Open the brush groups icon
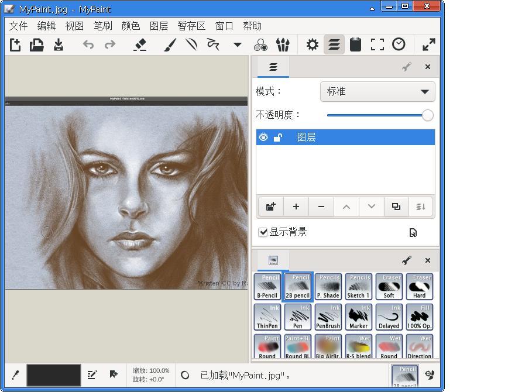 283,44
